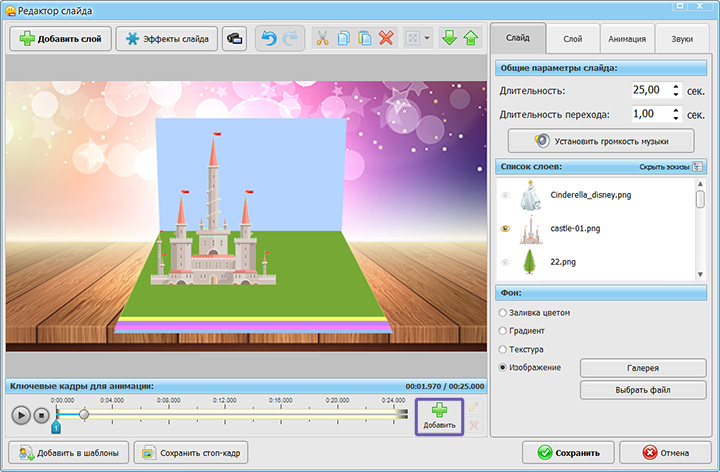Click Добавить в шаблоны button
Viewport: 720px width, 472px height.
coord(69,453)
